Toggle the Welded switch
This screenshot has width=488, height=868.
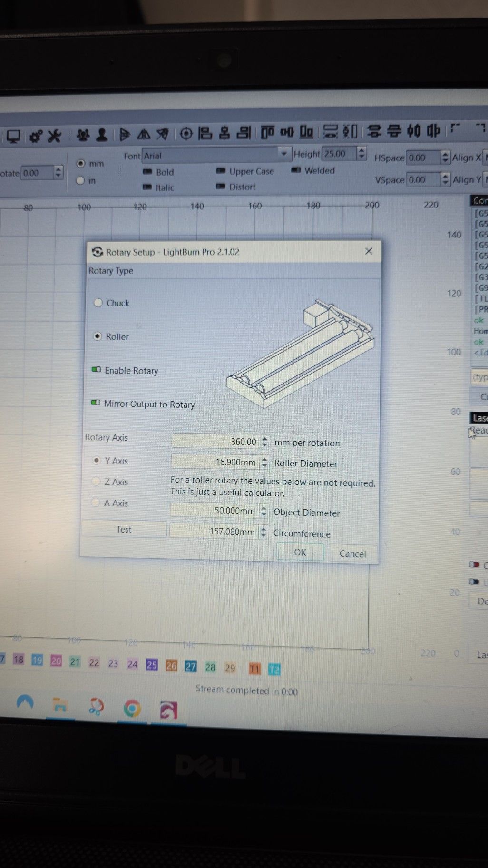coord(296,169)
